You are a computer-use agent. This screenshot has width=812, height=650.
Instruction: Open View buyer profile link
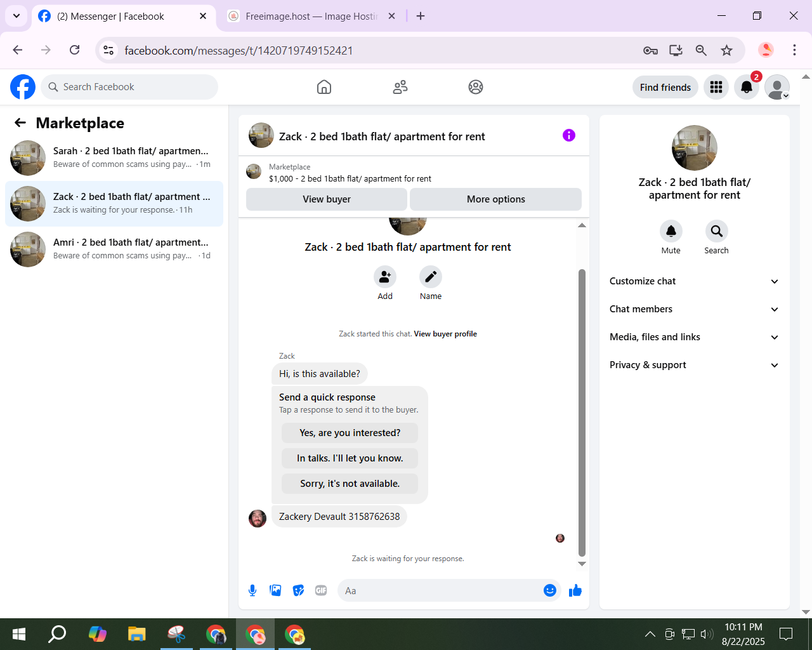point(445,334)
